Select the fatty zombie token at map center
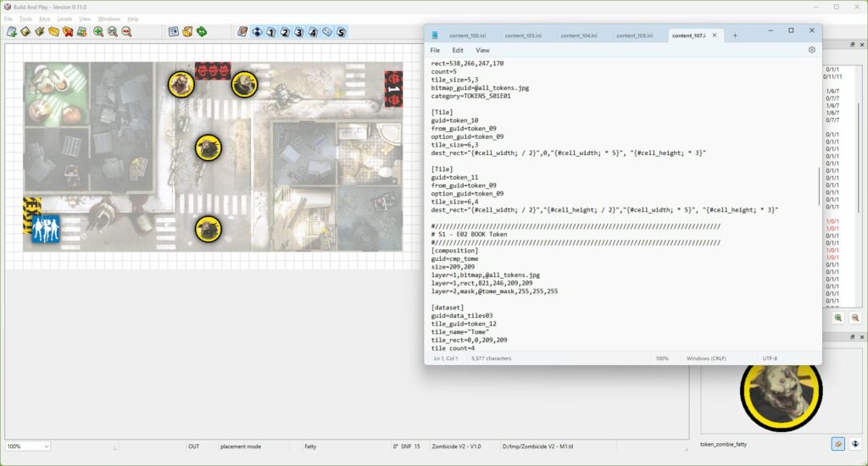 [x=209, y=148]
